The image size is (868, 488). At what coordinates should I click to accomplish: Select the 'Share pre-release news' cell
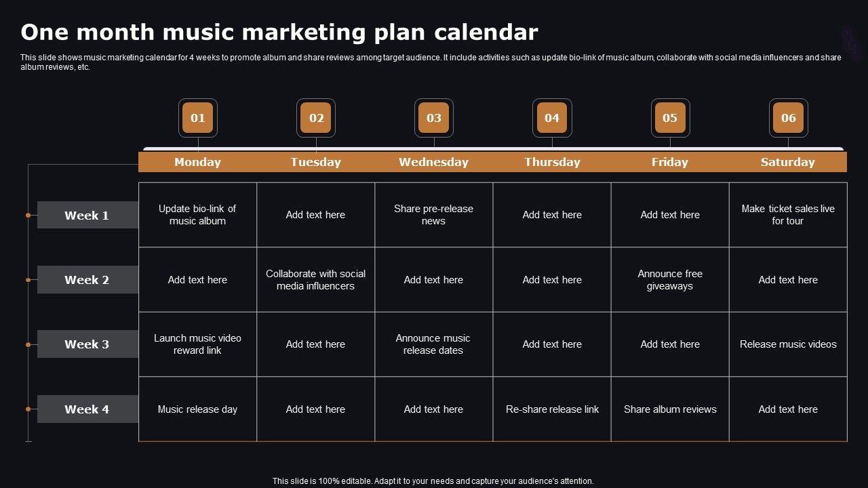(x=434, y=215)
